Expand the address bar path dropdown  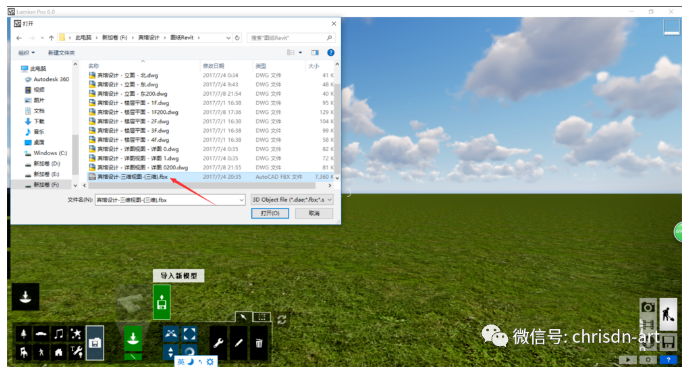(x=228, y=38)
